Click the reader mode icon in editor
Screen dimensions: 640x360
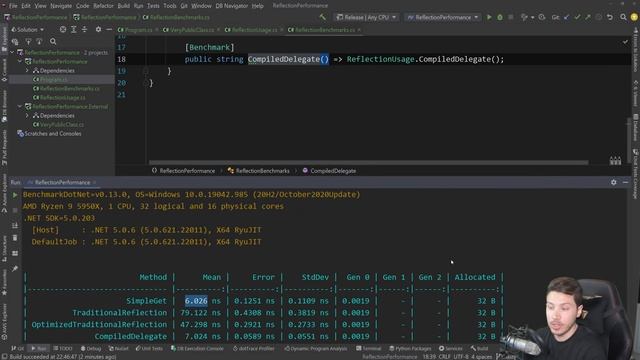coord(615,160)
